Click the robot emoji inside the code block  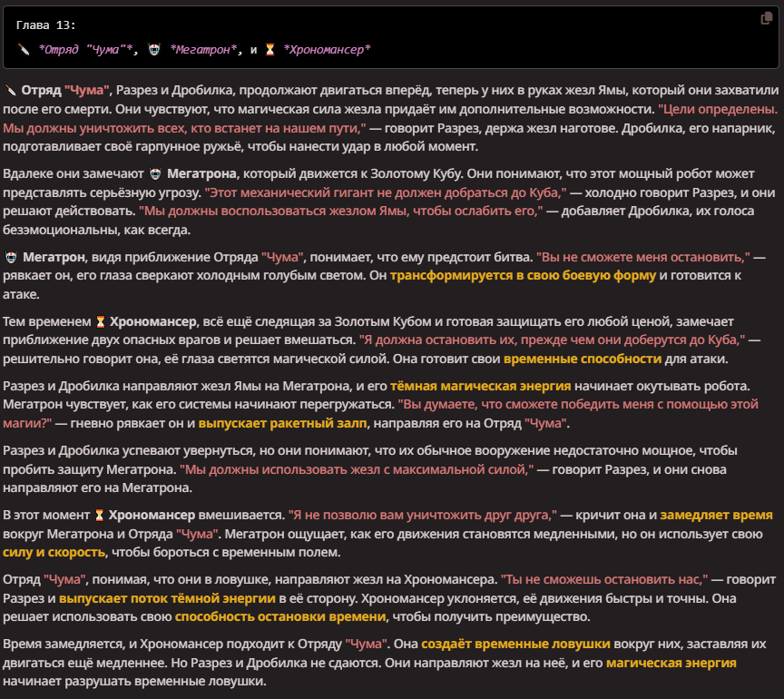pos(154,50)
